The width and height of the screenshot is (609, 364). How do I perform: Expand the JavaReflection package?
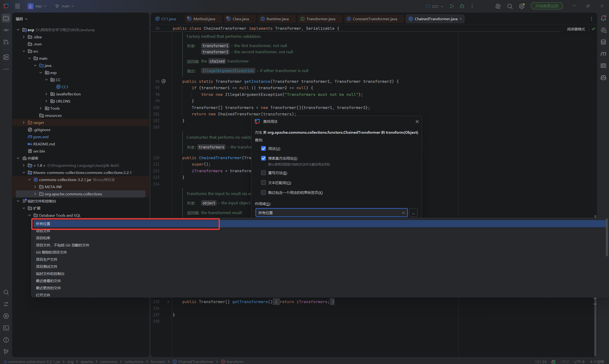tap(46, 94)
